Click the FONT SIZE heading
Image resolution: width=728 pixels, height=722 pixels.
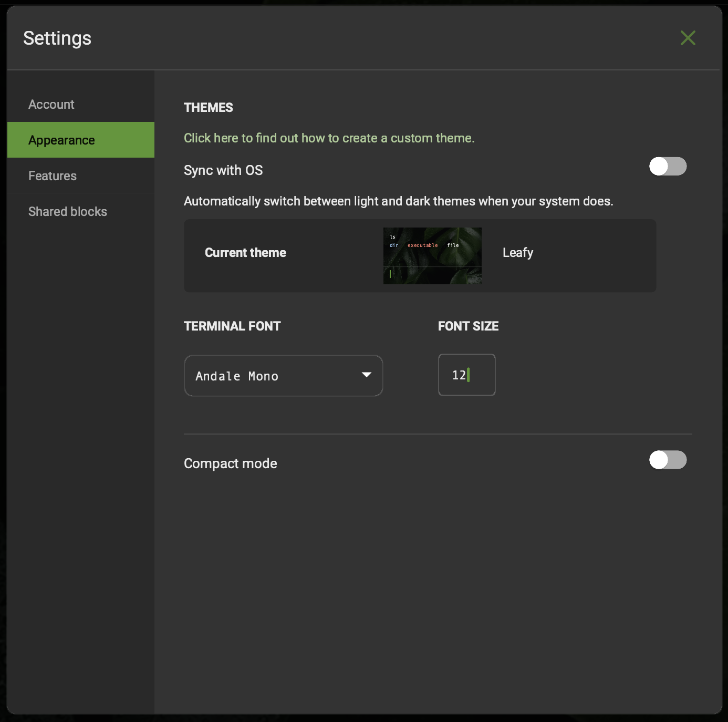[x=468, y=326]
